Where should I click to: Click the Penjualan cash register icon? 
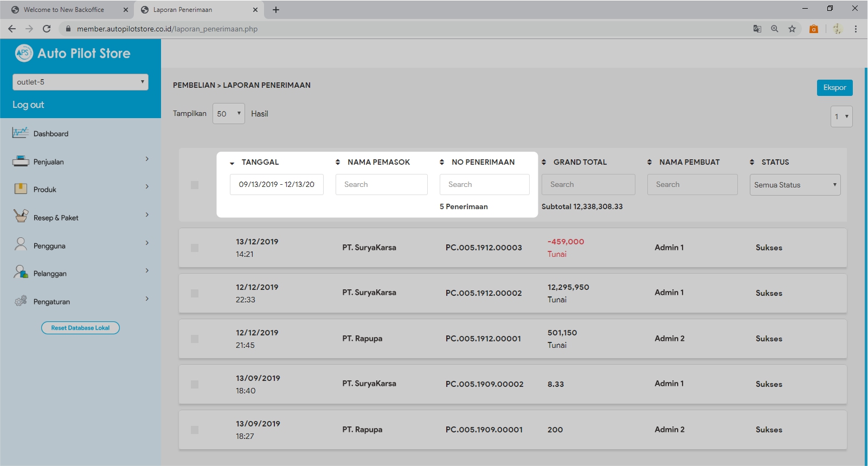(x=20, y=161)
